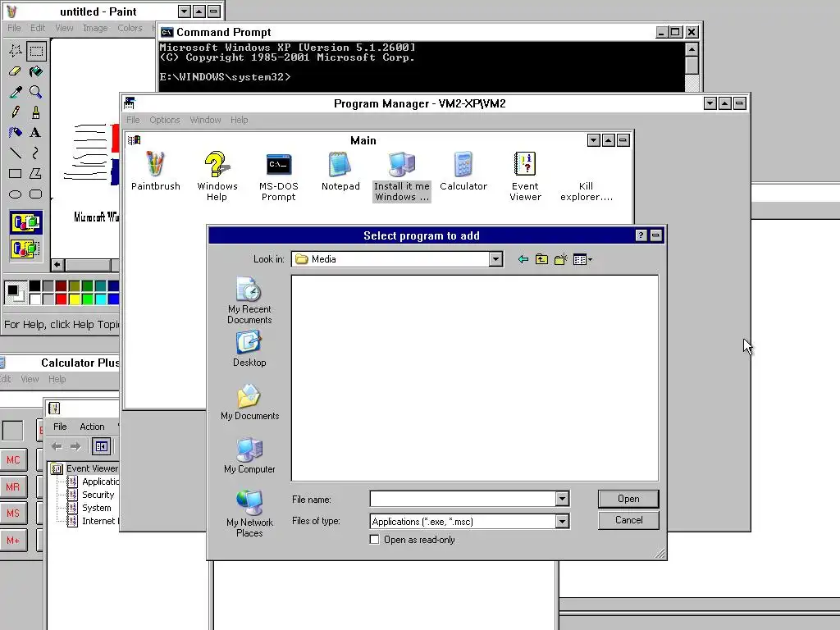Image resolution: width=840 pixels, height=630 pixels.
Task: Open the Window menu in Program Manager
Action: 205,120
